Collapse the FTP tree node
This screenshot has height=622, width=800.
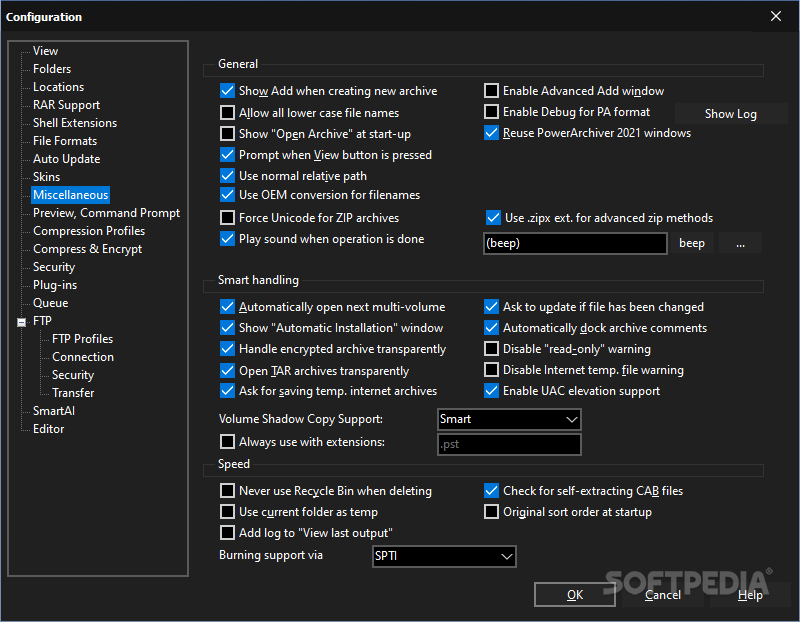point(21,322)
